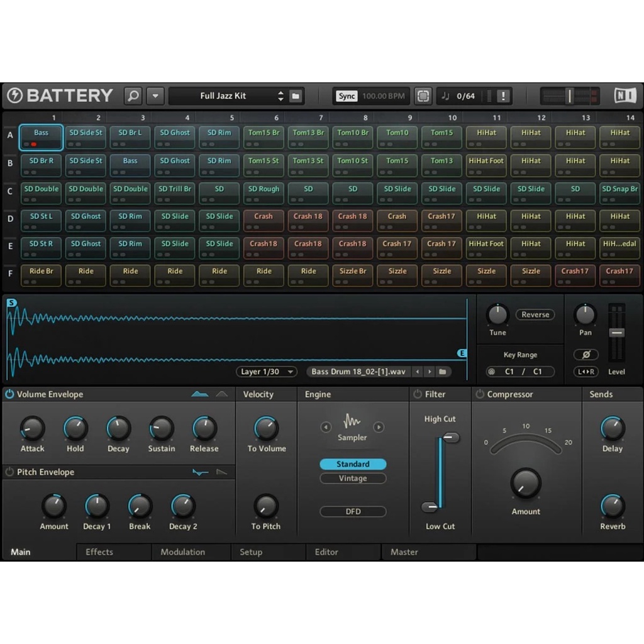Open the dropdown arrow next to search

coord(155,96)
